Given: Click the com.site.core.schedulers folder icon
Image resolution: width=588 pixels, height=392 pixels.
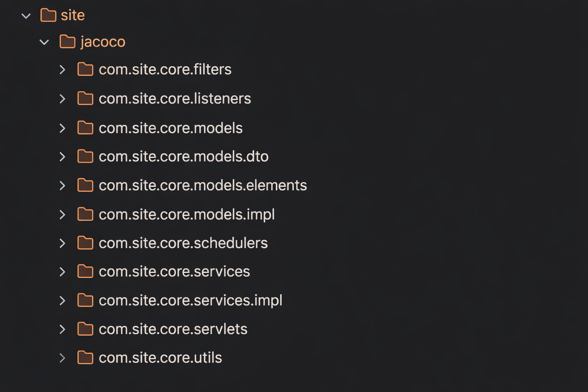Looking at the screenshot, I should 85,243.
